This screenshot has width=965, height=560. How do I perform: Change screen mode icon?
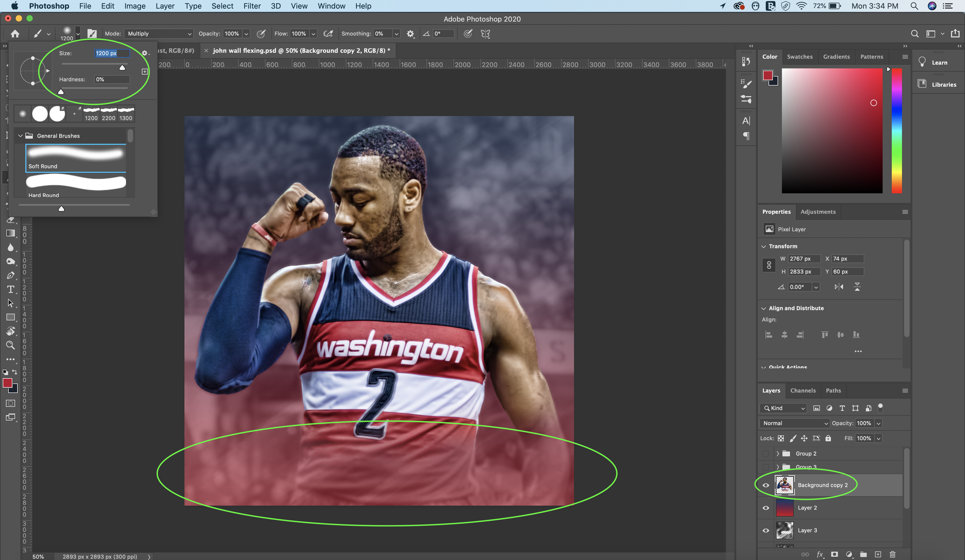click(x=11, y=417)
